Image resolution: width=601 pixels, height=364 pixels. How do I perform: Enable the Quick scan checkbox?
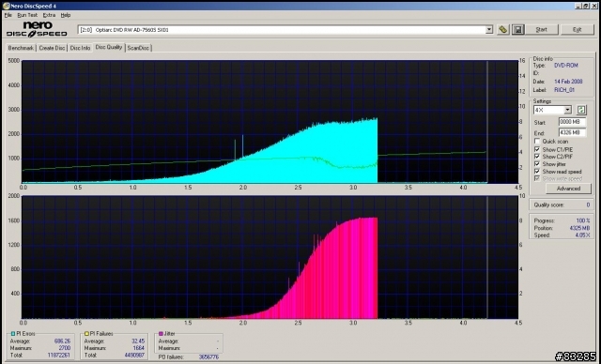[x=537, y=142]
